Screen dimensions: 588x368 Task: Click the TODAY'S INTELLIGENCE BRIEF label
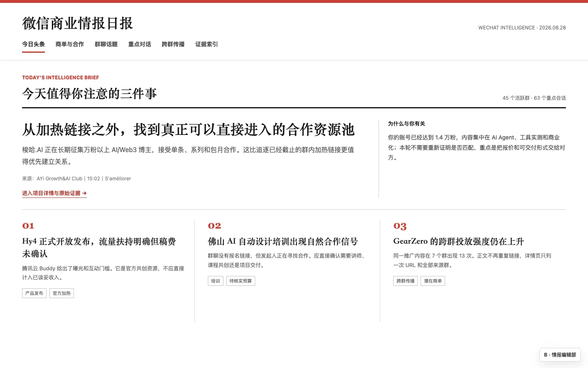(x=60, y=78)
